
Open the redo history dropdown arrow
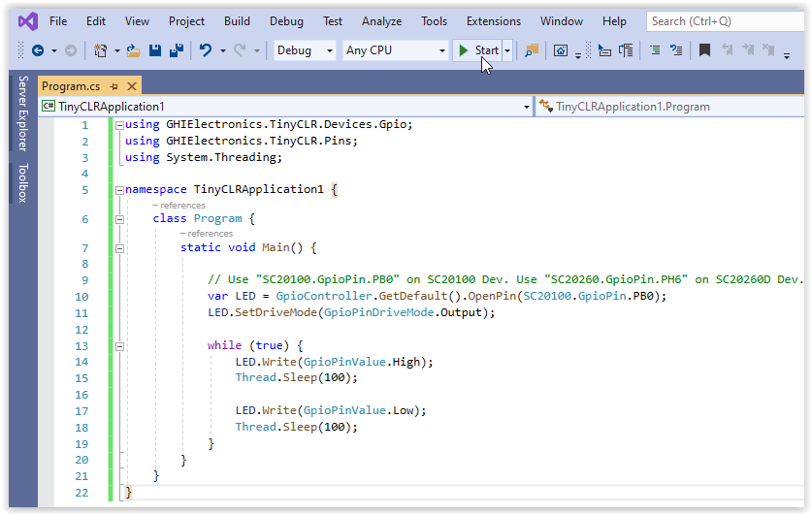(256, 50)
